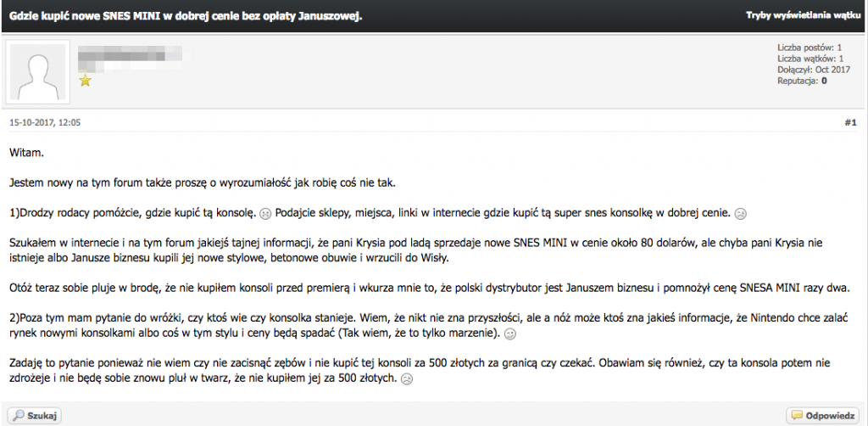Click the reputation value 0
The width and height of the screenshot is (868, 426).
823,81
